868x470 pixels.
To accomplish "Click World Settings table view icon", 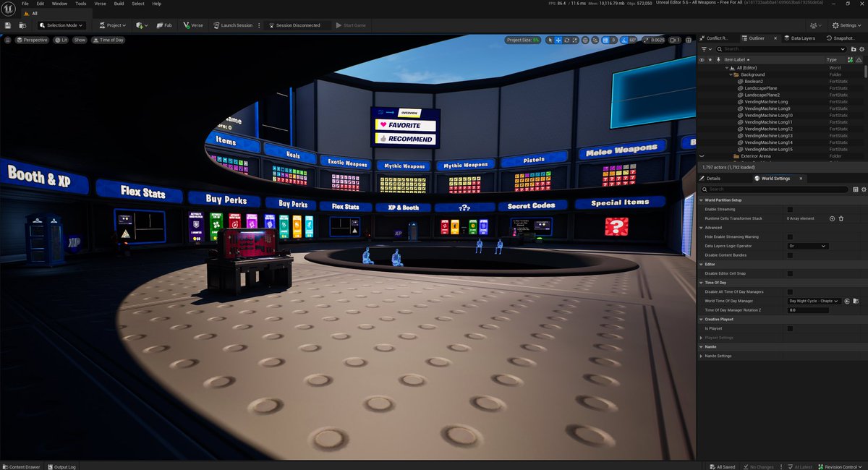I will (x=856, y=189).
